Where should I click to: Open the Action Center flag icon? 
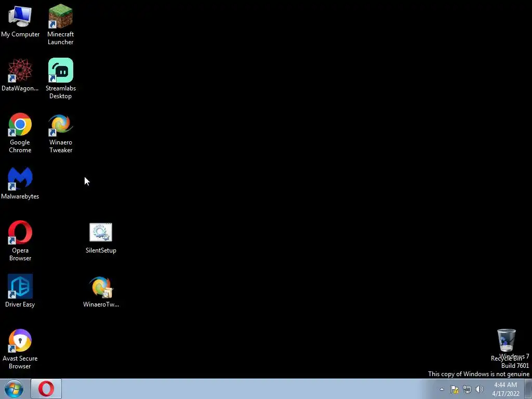pos(454,389)
